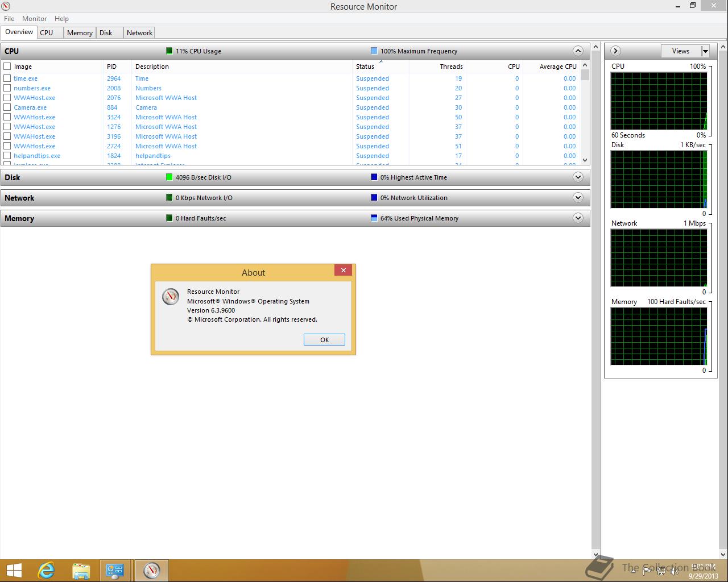728x582 pixels.
Task: Click the blue Maximum Frequency indicator square
Action: coord(374,51)
